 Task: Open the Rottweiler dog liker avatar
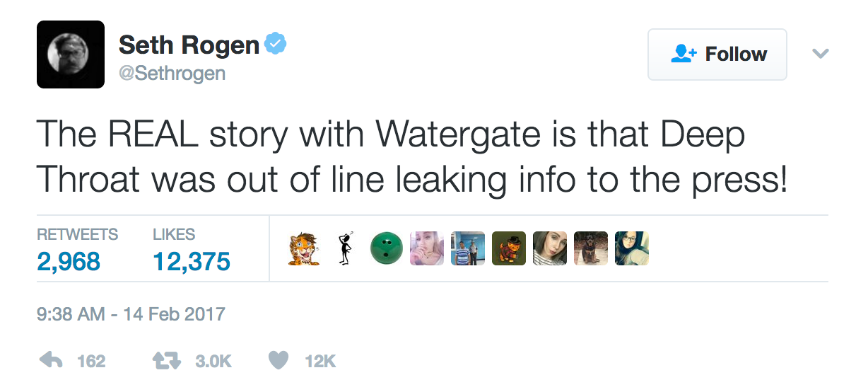[x=591, y=248]
